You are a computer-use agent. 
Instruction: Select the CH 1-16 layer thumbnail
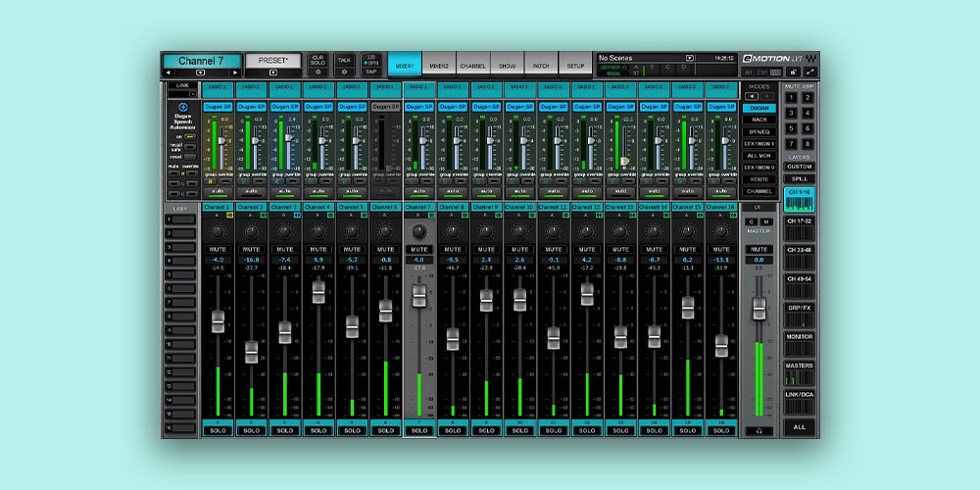[800, 199]
